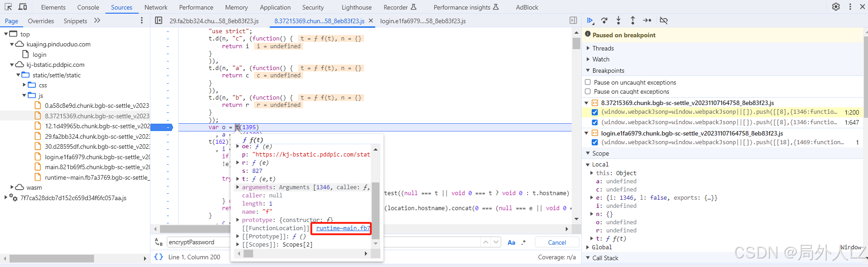The image size is (868, 267).
Task: Switch to the Console tab
Action: coord(88,7)
